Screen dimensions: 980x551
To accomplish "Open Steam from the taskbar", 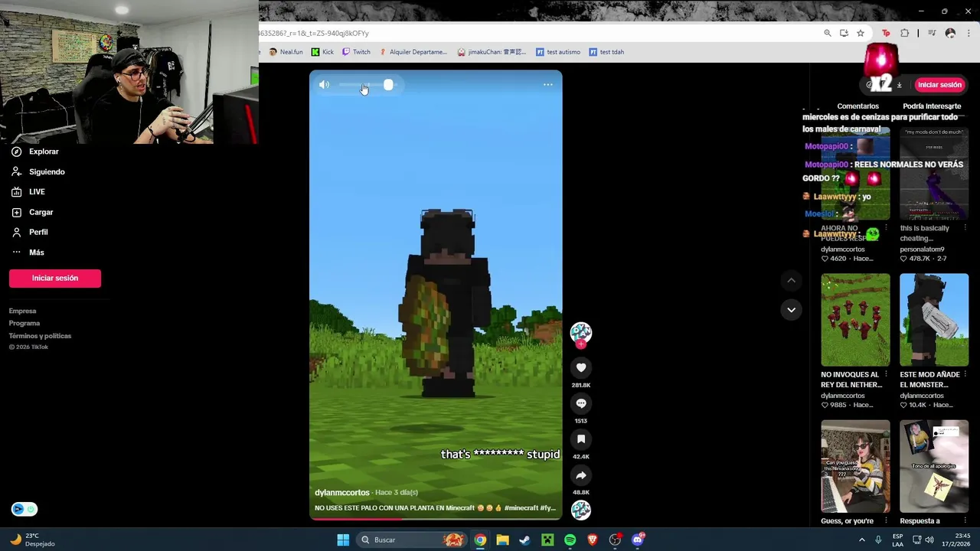I will [x=524, y=540].
